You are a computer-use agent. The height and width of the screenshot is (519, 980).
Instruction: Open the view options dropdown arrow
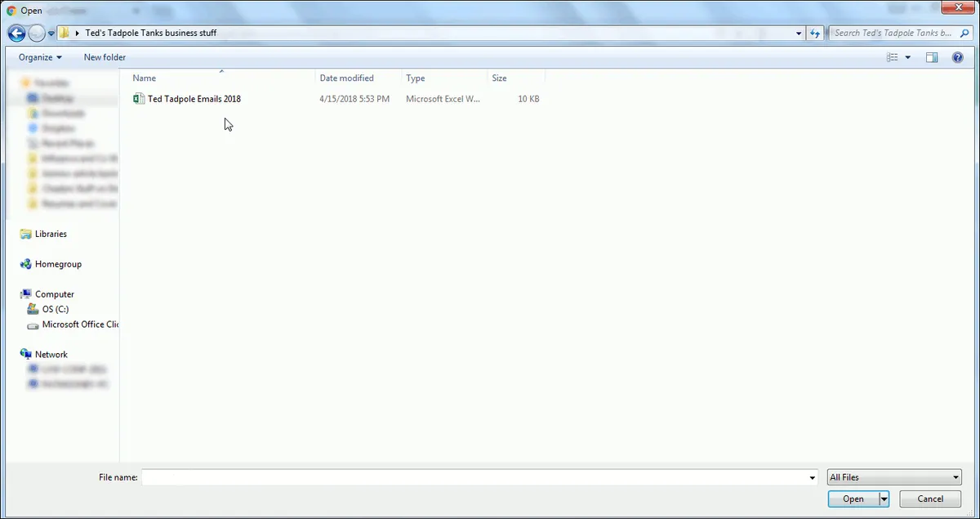tap(908, 57)
